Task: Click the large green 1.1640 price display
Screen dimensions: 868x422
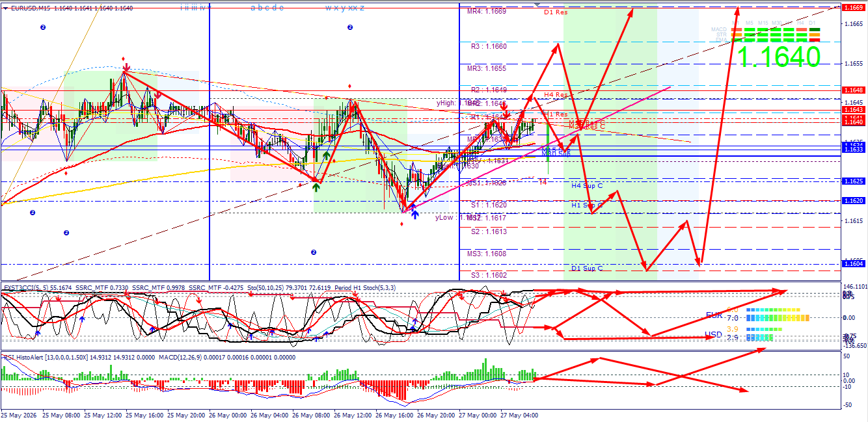Action: click(x=779, y=57)
